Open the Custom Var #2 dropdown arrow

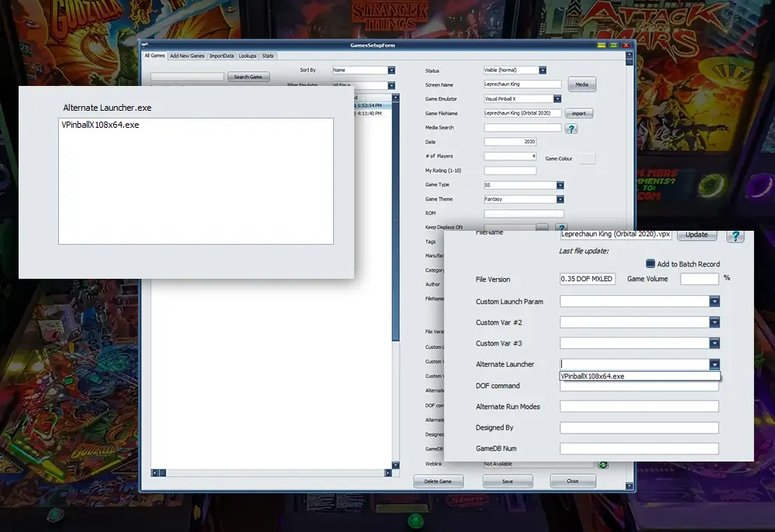click(715, 322)
